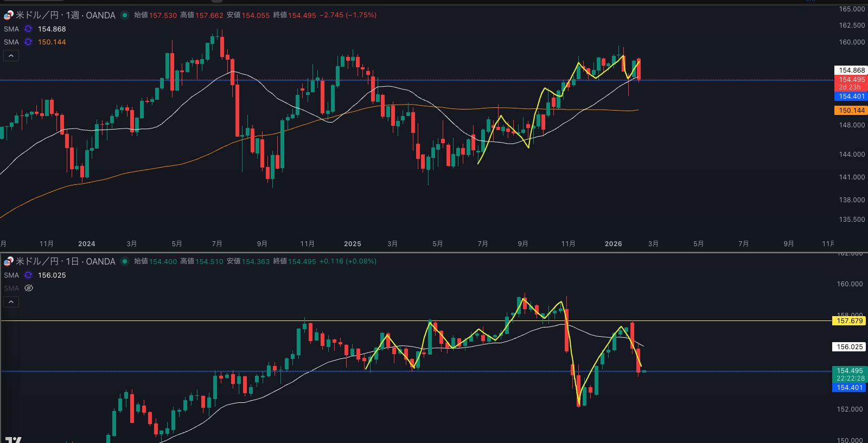Click the USD/JPY flag icon on daily chart

(x=8, y=261)
